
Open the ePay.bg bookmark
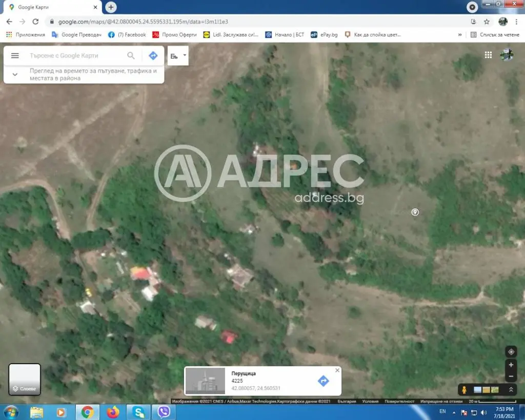(x=324, y=34)
